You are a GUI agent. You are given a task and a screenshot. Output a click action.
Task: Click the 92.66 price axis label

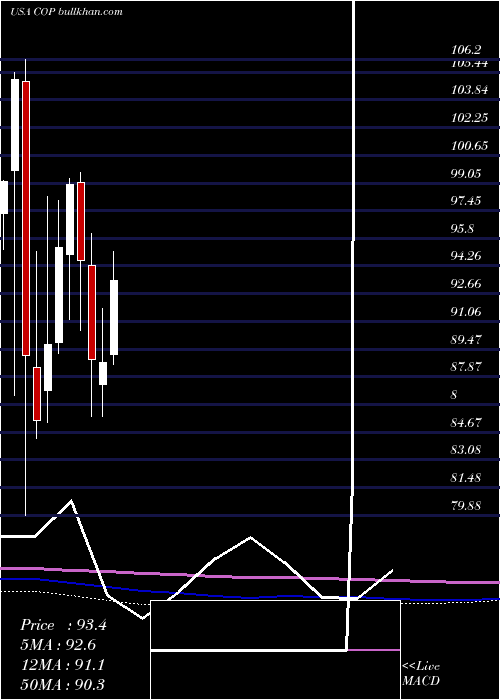click(x=466, y=283)
